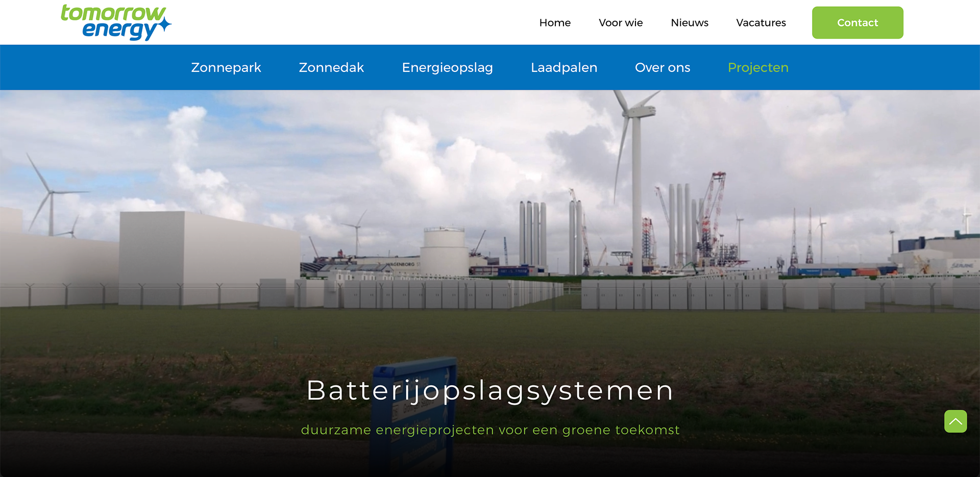Image resolution: width=980 pixels, height=477 pixels.
Task: Select Zonnepark in the blue navigation bar
Action: coord(226,67)
